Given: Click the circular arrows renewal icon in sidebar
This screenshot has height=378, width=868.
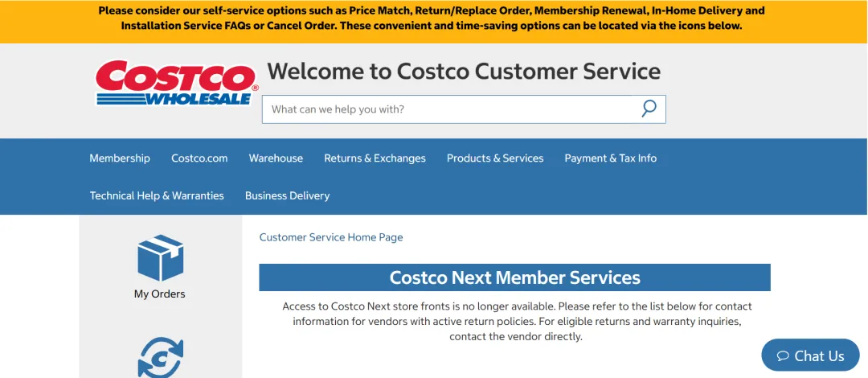Looking at the screenshot, I should click(x=160, y=358).
